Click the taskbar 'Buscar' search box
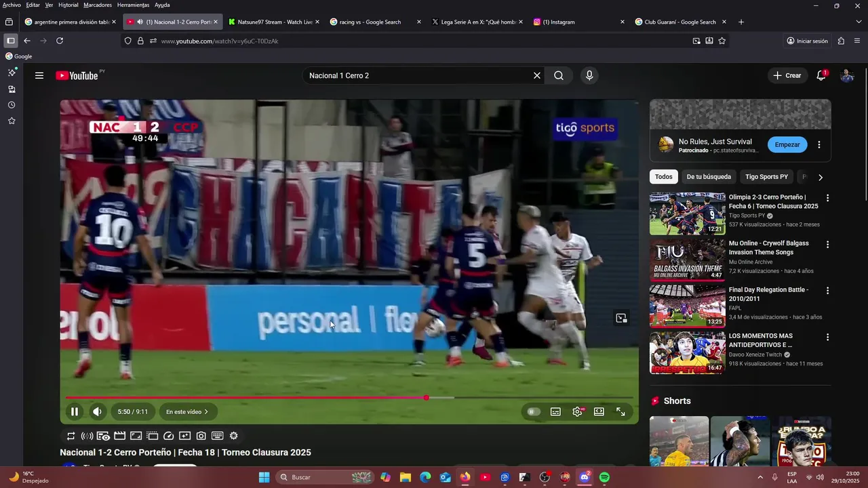The width and height of the screenshot is (868, 488). pos(325,477)
